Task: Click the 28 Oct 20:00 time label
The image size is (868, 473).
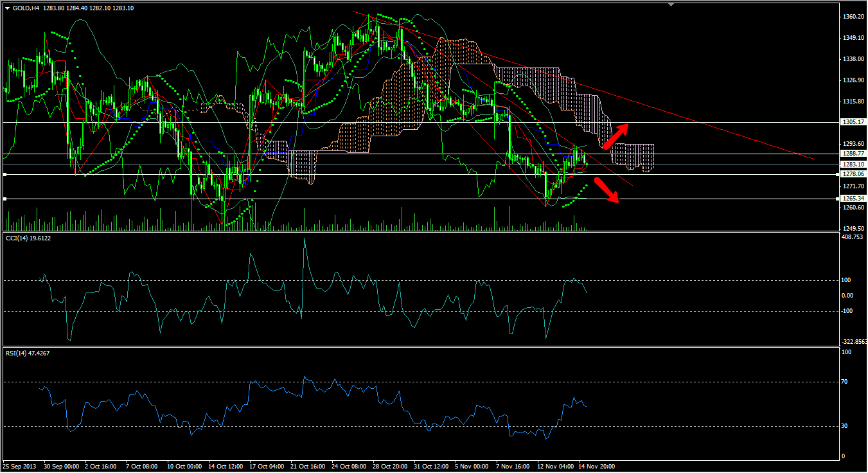Action: pyautogui.click(x=391, y=467)
